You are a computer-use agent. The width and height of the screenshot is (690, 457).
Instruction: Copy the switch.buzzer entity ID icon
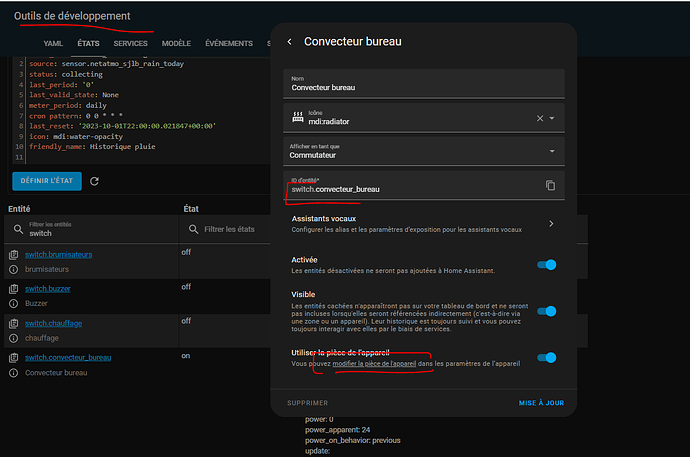(14, 289)
